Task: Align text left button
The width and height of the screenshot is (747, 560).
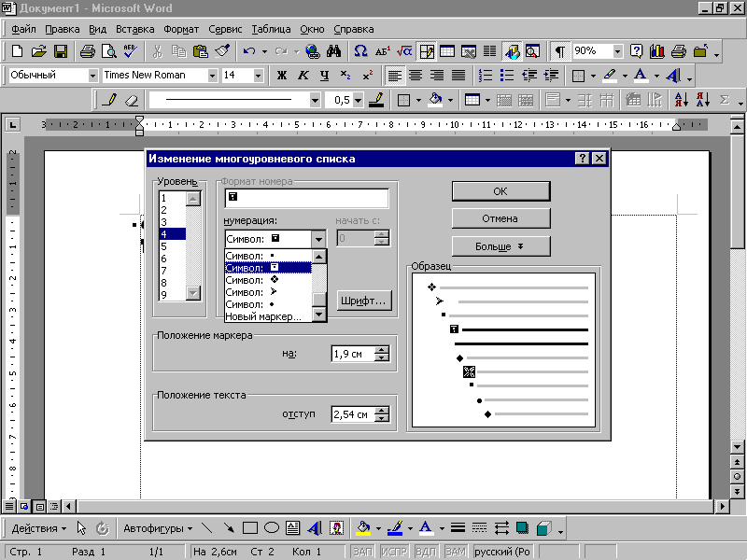Action: pyautogui.click(x=394, y=76)
